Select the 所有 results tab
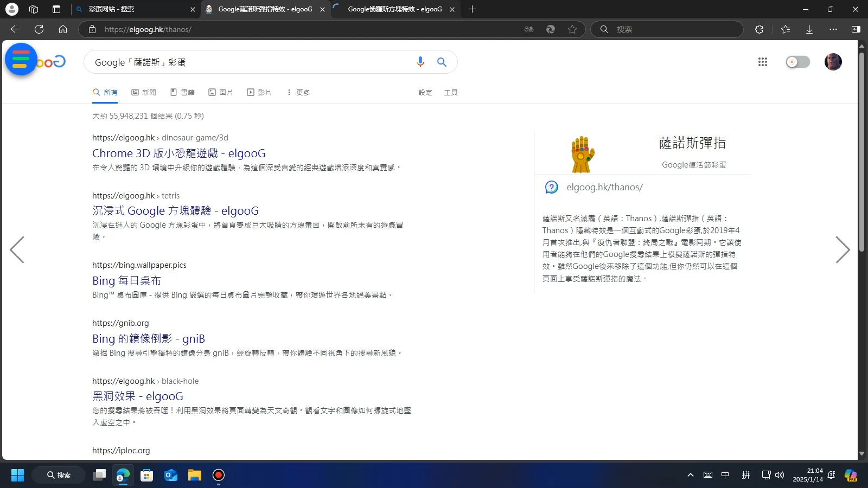Viewport: 868px width, 488px height. (105, 92)
